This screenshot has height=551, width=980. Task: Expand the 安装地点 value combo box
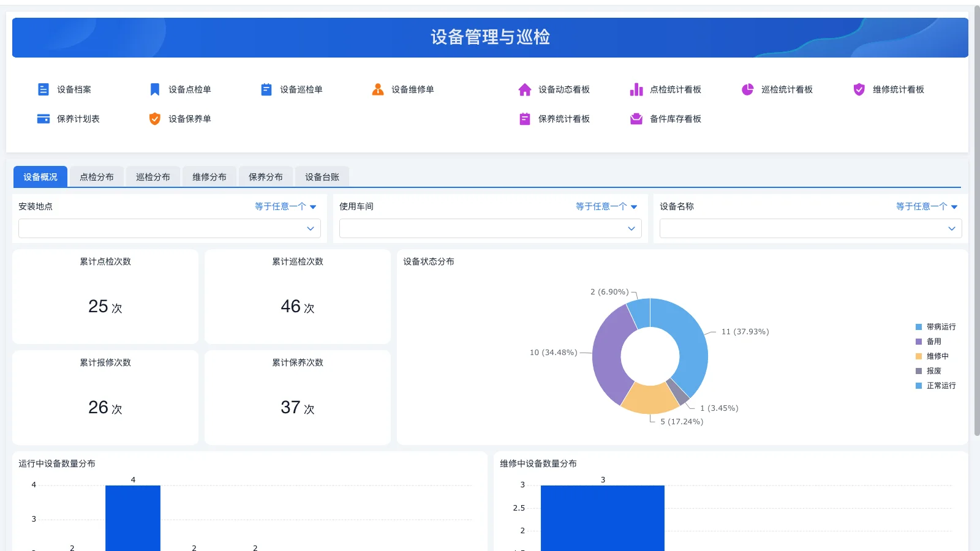pyautogui.click(x=170, y=228)
